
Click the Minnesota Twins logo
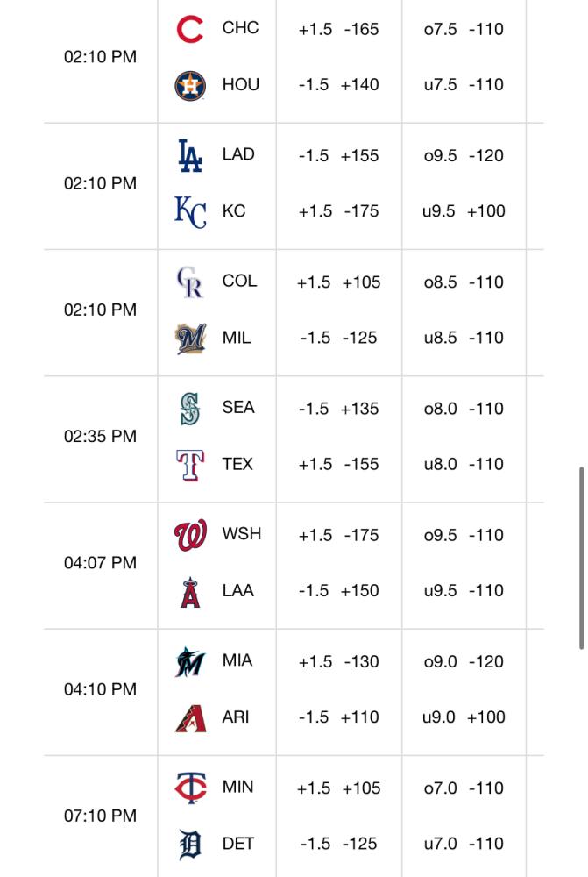(190, 788)
